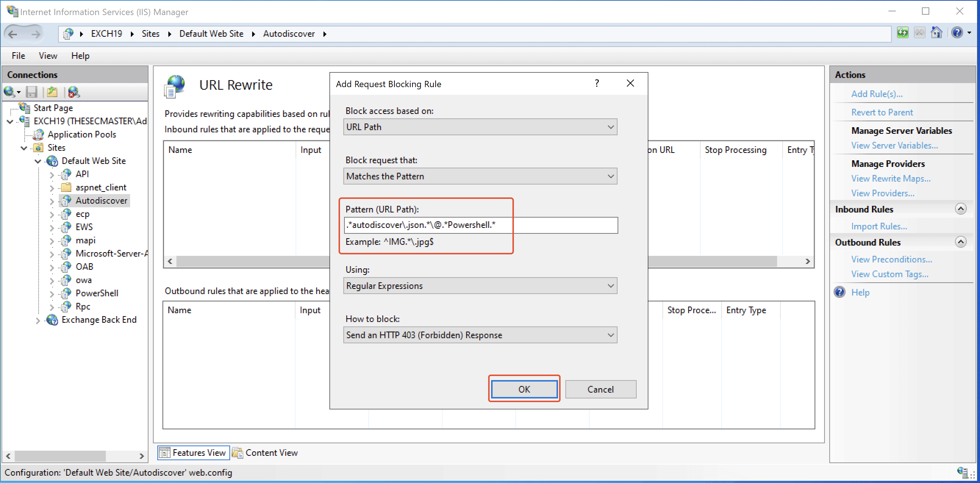Screen dimensions: 980x483
Task: Click the inbound rules list left scroll arrow
Action: click(170, 261)
